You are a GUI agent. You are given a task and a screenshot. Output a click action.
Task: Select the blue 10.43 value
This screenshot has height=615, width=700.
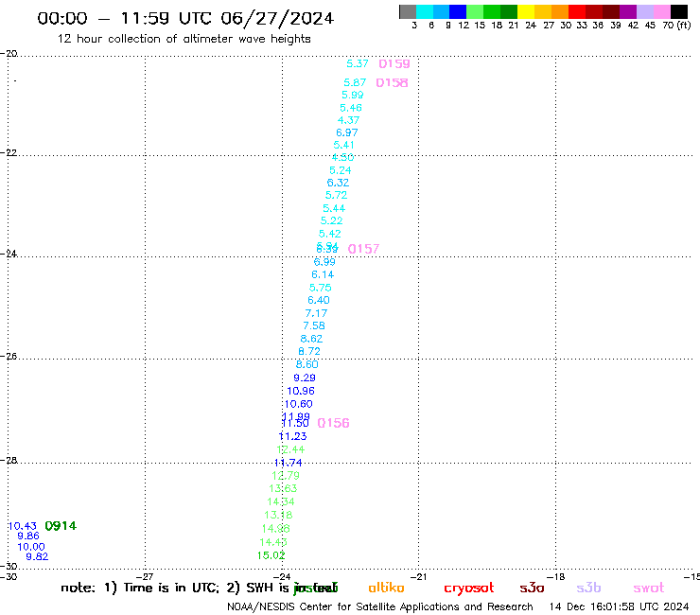(23, 526)
